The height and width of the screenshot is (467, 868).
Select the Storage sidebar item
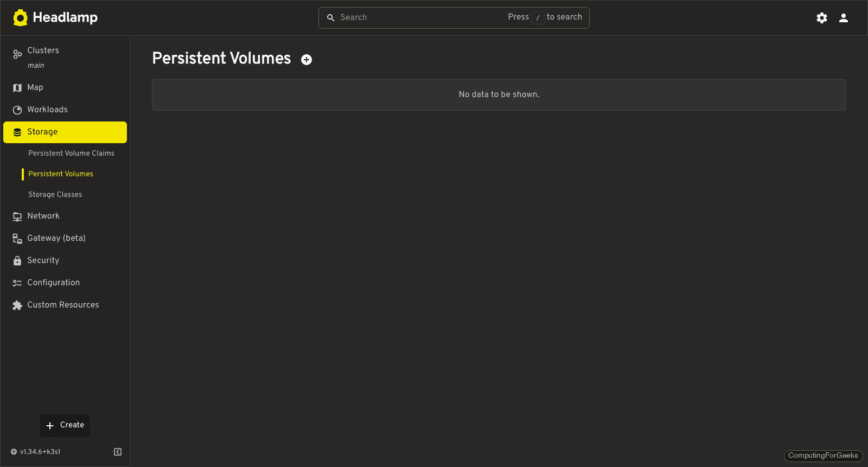(65, 132)
